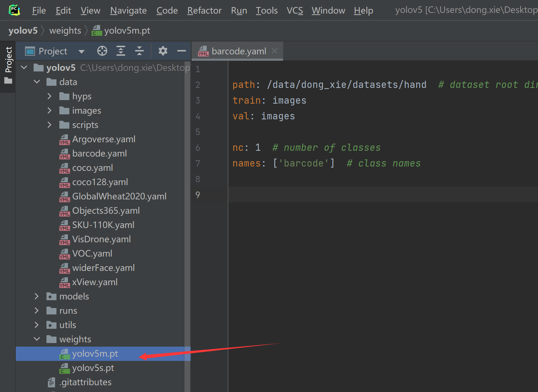Click the 'path:' key in editor

click(246, 85)
